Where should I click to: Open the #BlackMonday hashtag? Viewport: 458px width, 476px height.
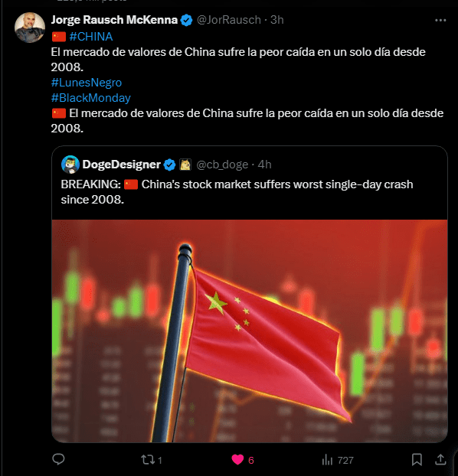click(x=91, y=98)
